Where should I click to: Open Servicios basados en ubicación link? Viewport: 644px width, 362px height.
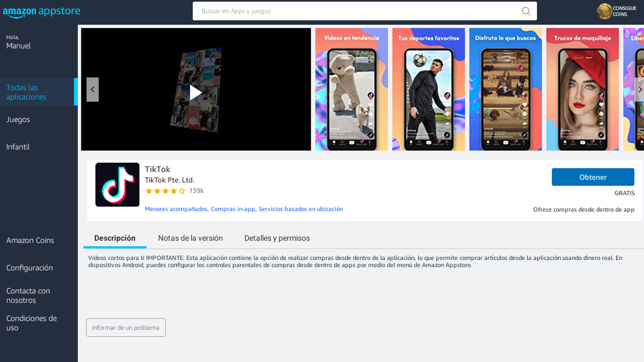[301, 209]
